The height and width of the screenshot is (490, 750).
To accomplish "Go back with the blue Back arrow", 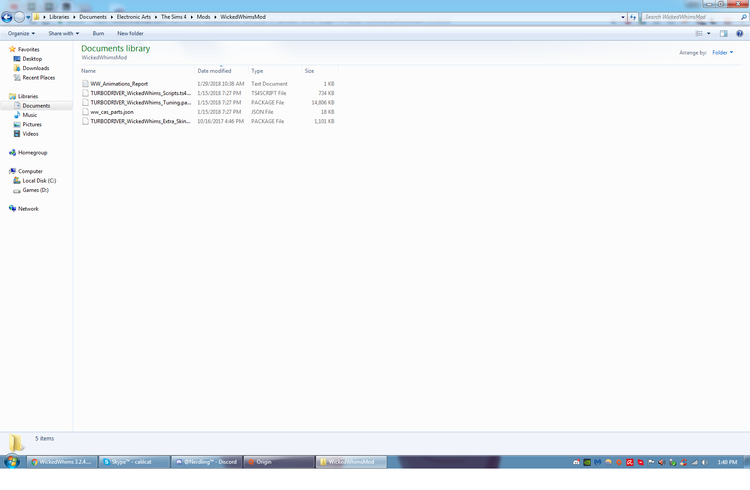I will [7, 17].
